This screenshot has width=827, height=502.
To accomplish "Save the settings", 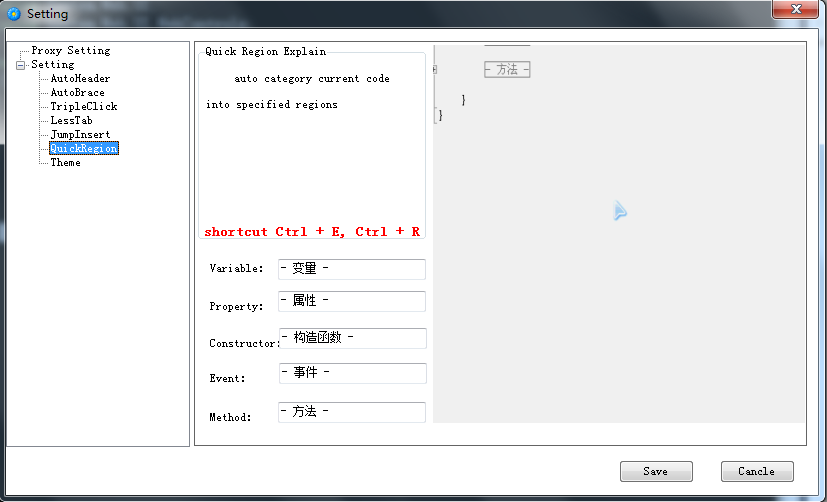I will [x=656, y=471].
